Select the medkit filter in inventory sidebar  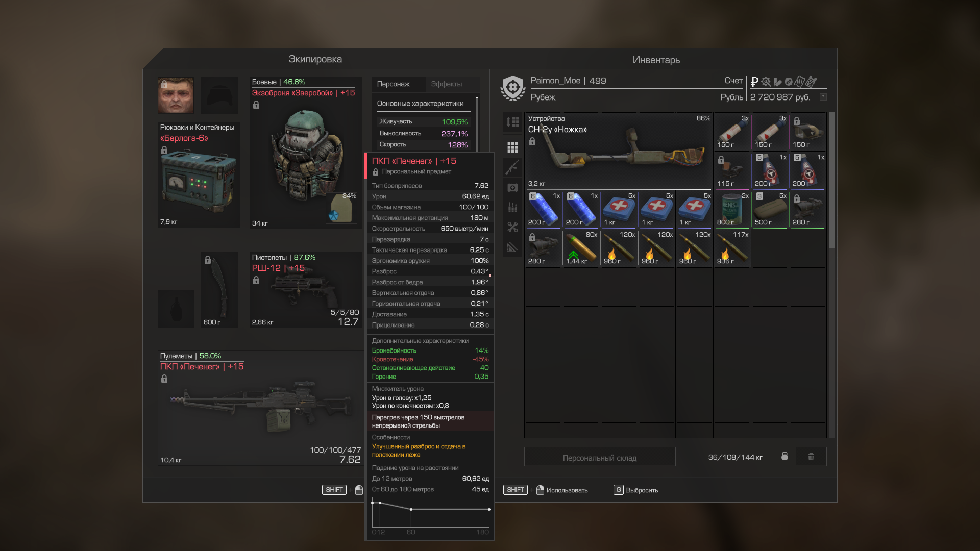pyautogui.click(x=512, y=187)
